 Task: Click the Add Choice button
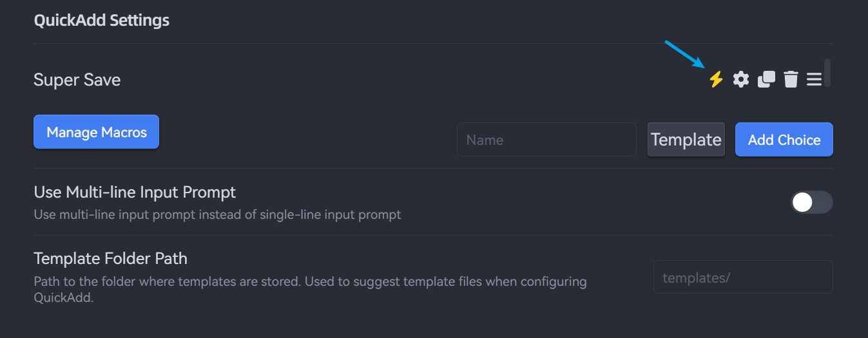pos(784,140)
